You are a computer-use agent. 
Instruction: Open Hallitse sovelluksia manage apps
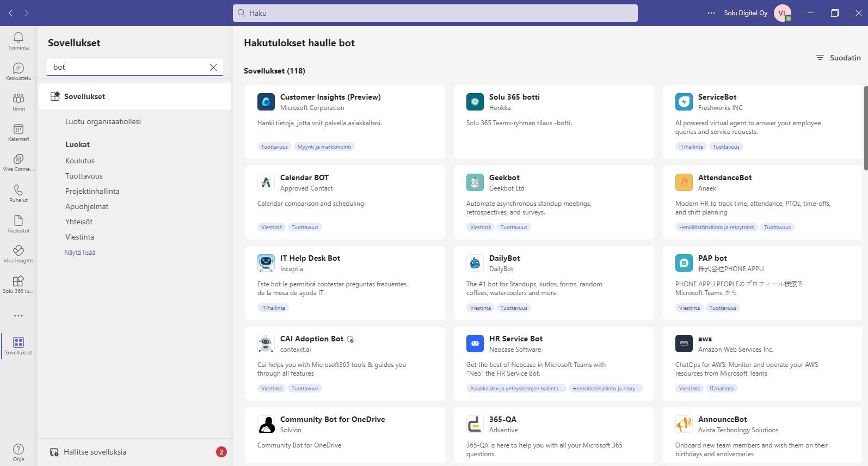pyautogui.click(x=95, y=452)
